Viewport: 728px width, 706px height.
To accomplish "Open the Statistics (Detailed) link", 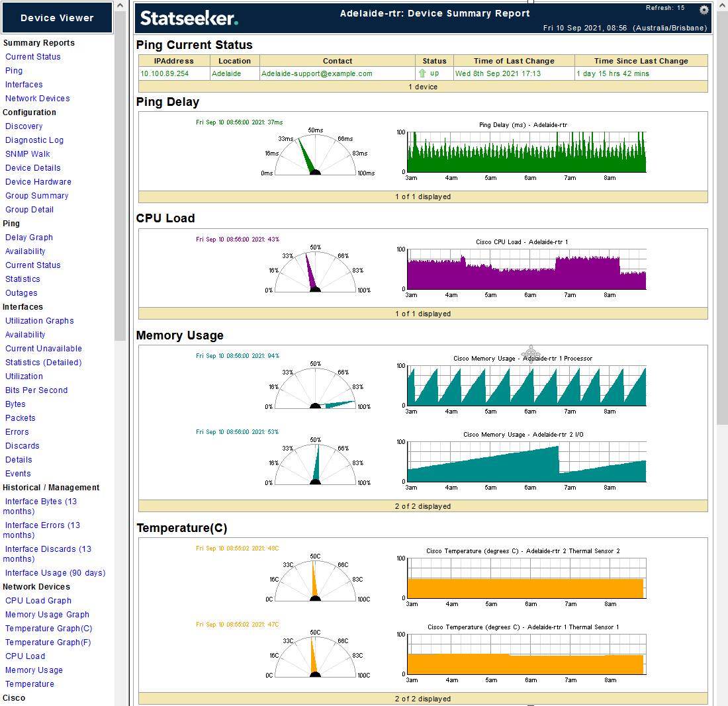I will (44, 363).
